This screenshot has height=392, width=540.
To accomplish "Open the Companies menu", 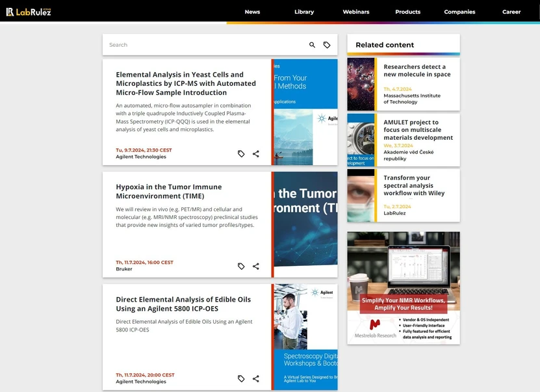I will coord(459,12).
